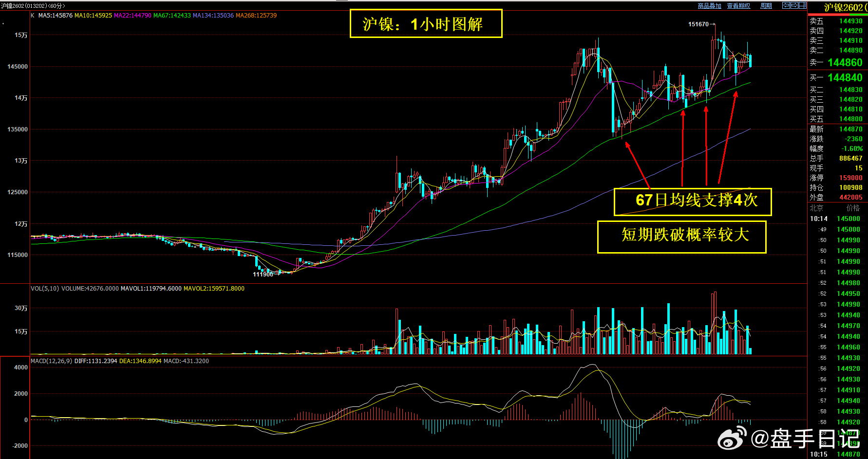This screenshot has height=459, width=868.
Task: Click the 买三 price 144820
Action: (851, 99)
